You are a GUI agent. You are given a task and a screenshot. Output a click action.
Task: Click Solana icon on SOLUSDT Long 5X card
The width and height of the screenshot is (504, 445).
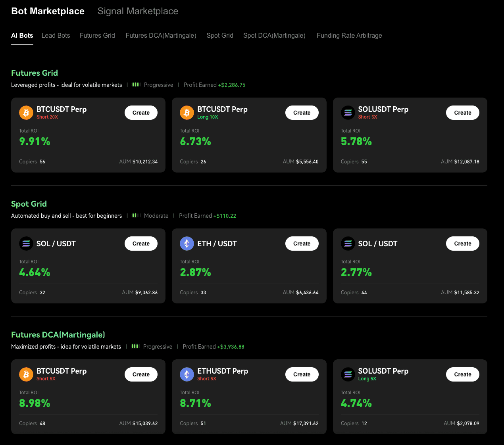[348, 374]
